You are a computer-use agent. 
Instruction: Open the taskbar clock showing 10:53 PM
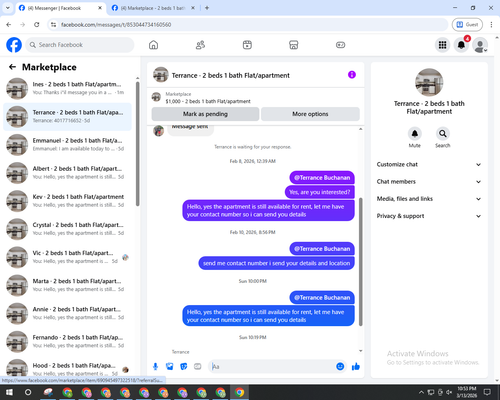(466, 392)
